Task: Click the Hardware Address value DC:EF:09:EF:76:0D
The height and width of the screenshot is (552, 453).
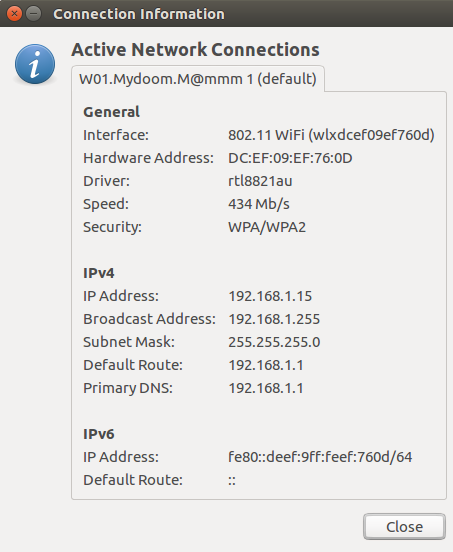Action: point(290,158)
